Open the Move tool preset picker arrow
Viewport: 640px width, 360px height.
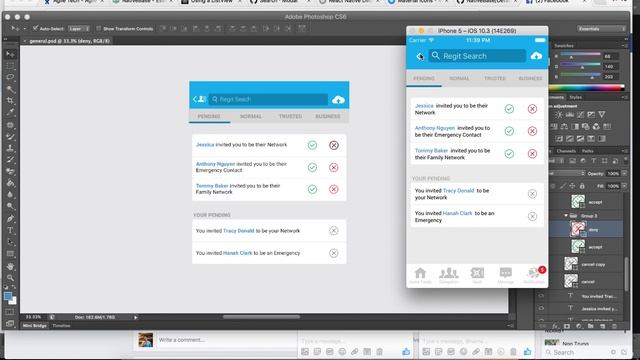click(24, 29)
